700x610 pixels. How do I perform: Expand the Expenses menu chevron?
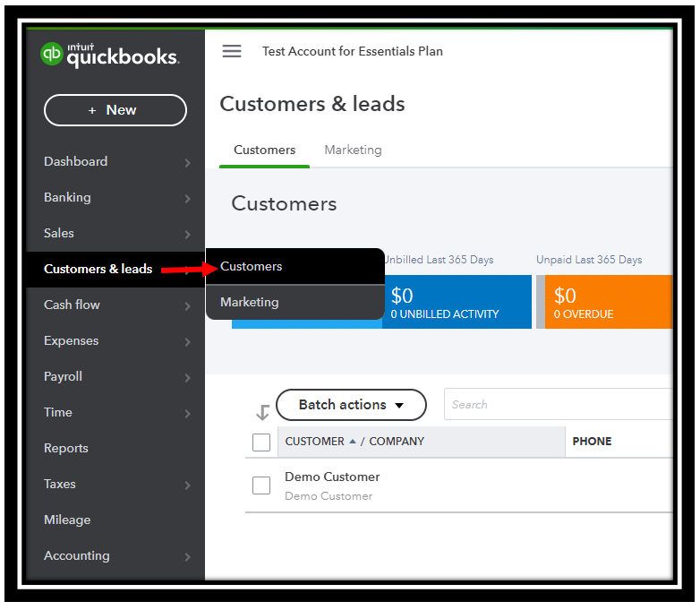[187, 342]
